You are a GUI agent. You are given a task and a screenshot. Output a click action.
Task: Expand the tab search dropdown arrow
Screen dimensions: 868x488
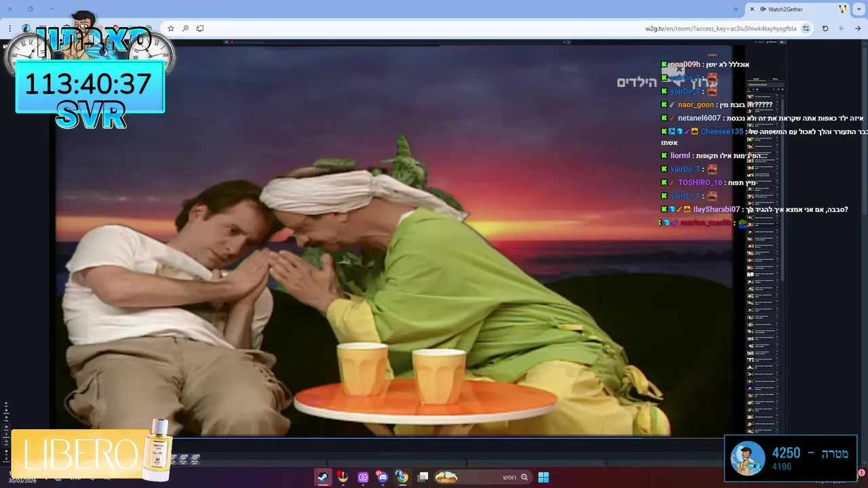859,9
